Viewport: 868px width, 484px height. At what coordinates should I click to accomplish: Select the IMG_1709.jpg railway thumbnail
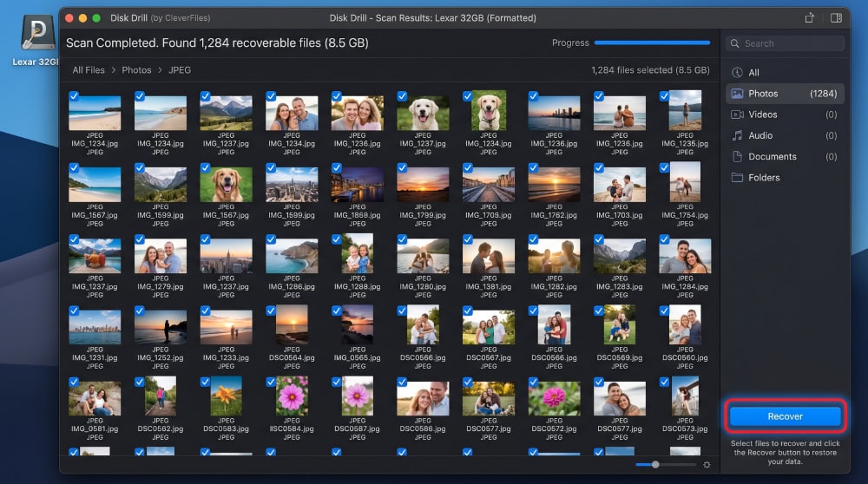488,184
